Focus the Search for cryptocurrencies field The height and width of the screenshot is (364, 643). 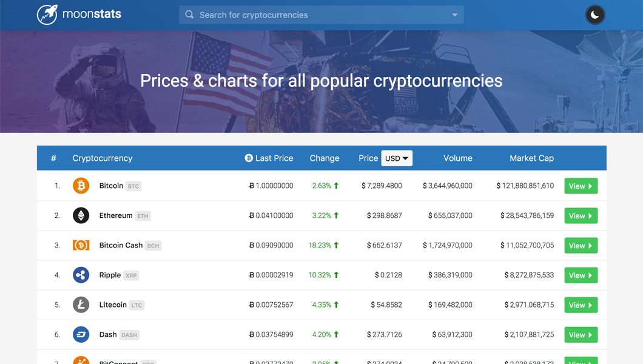pos(321,15)
